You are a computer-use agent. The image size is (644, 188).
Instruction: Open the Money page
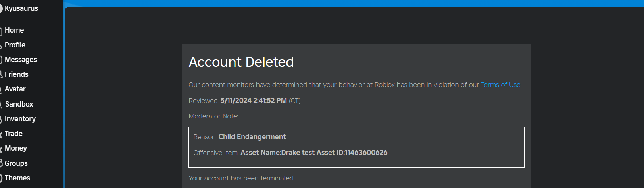(16, 148)
